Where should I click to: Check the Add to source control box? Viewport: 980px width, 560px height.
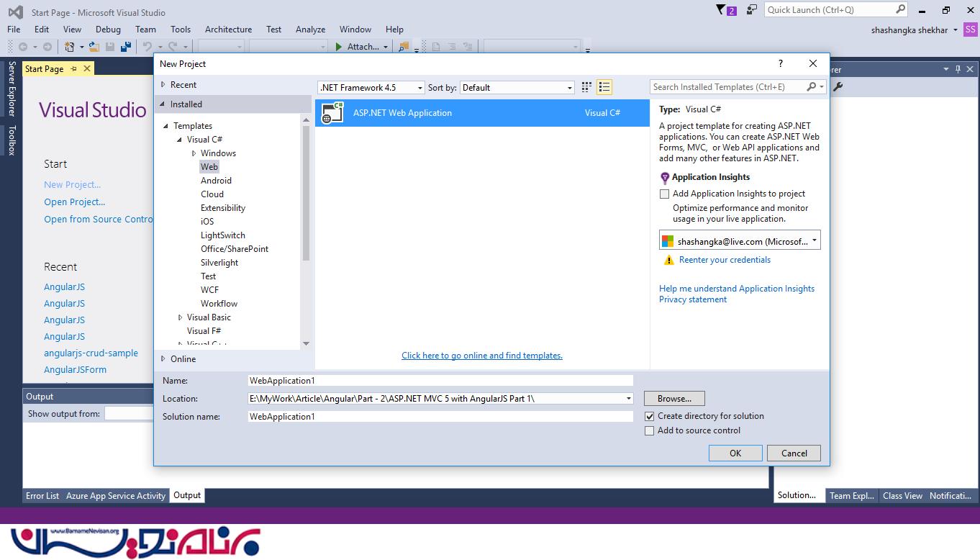coord(650,430)
